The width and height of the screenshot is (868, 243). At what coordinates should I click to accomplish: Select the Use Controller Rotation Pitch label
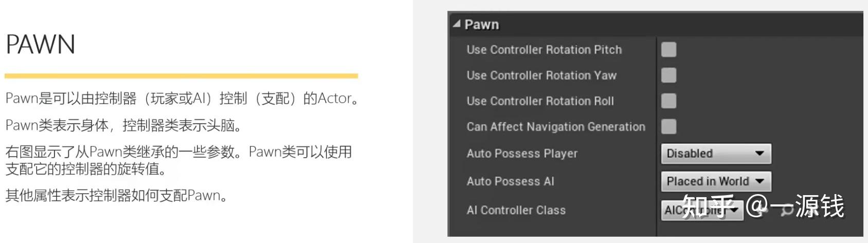[544, 50]
